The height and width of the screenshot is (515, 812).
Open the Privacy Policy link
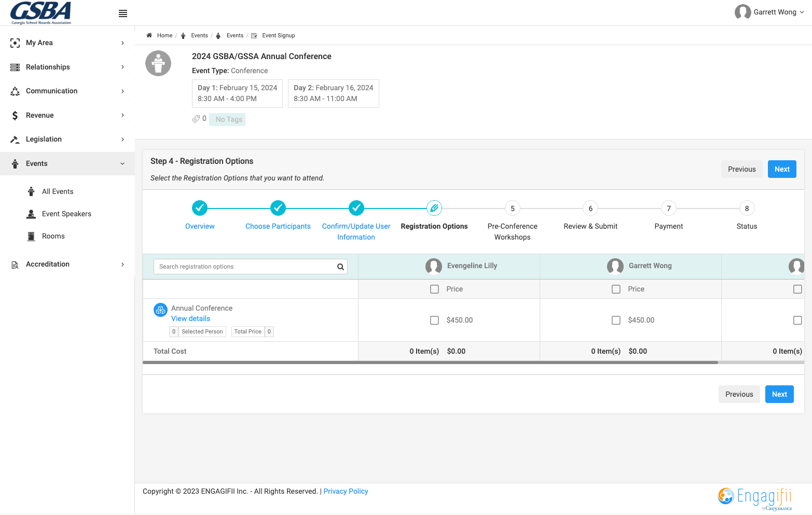click(x=346, y=491)
